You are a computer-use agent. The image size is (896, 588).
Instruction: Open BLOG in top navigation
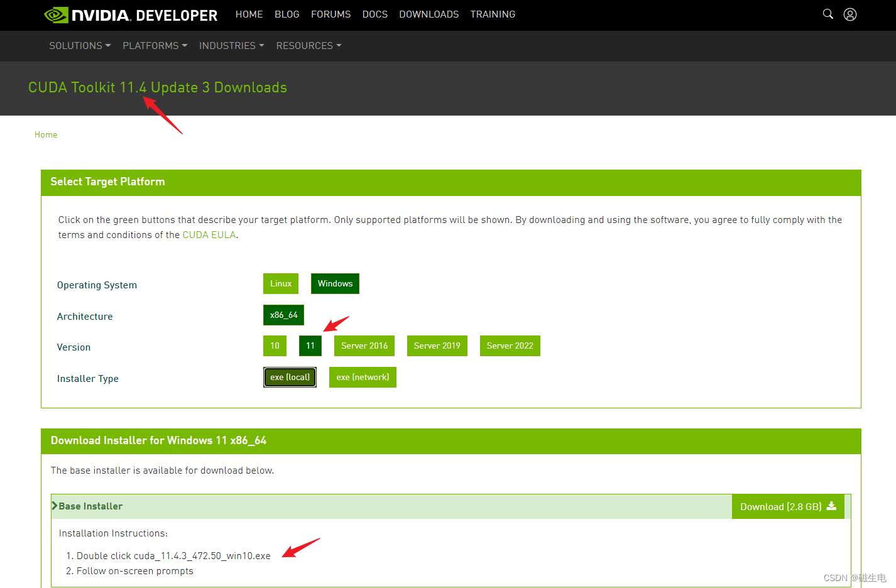pos(287,14)
